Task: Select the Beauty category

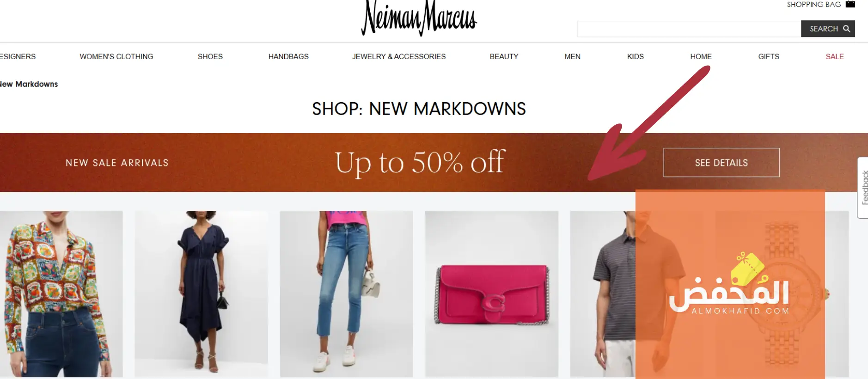Action: click(x=504, y=56)
